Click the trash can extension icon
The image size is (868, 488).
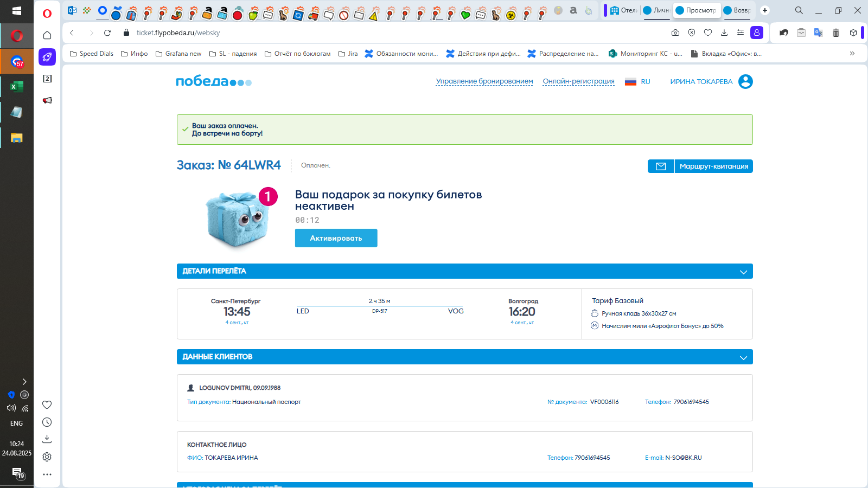tap(836, 33)
